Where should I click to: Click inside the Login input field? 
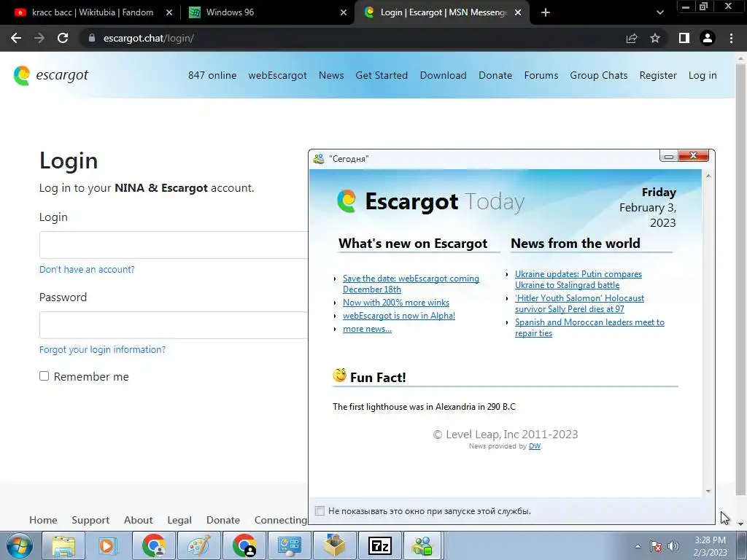click(174, 245)
